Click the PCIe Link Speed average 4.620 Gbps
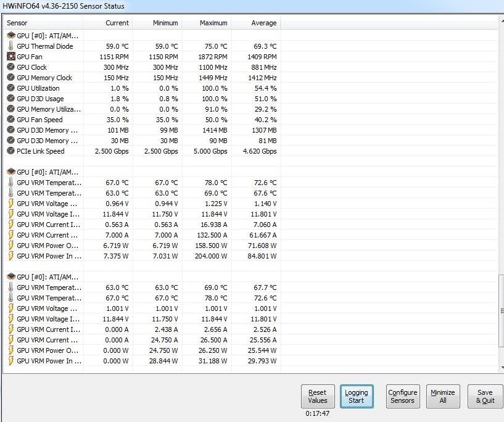Image resolution: width=504 pixels, height=422 pixels. coord(260,151)
